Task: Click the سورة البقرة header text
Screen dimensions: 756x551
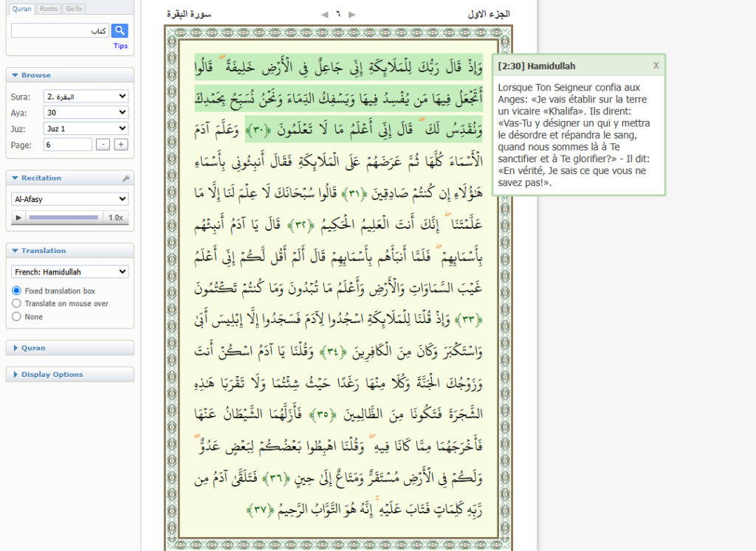Action: [x=189, y=15]
